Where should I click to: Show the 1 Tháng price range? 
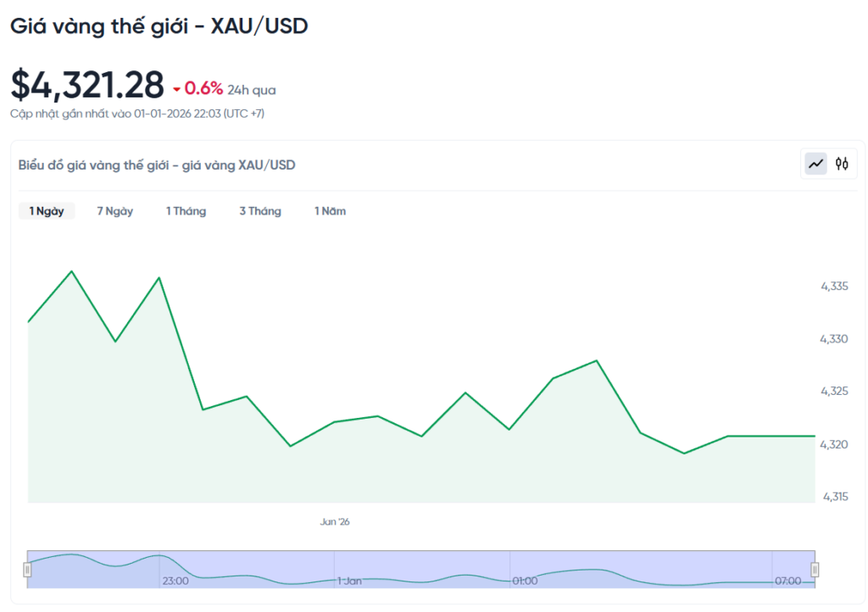click(186, 211)
